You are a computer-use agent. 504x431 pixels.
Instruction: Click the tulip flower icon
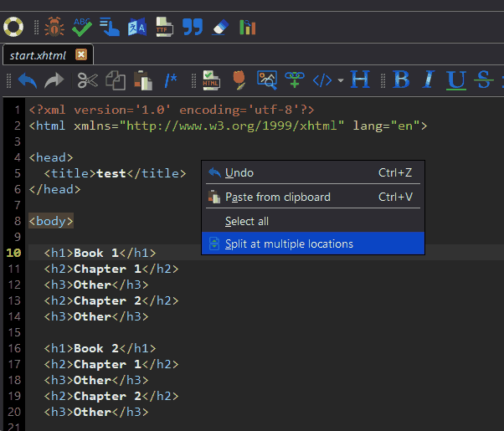tap(239, 80)
